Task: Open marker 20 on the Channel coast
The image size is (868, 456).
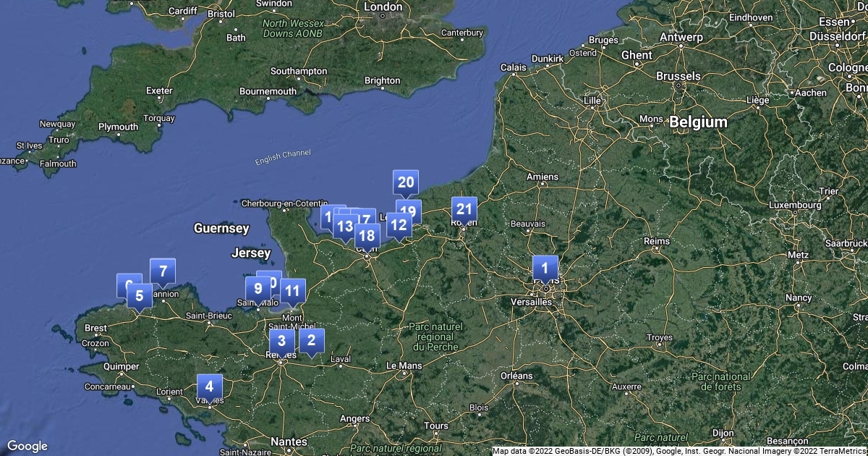Action: click(406, 182)
